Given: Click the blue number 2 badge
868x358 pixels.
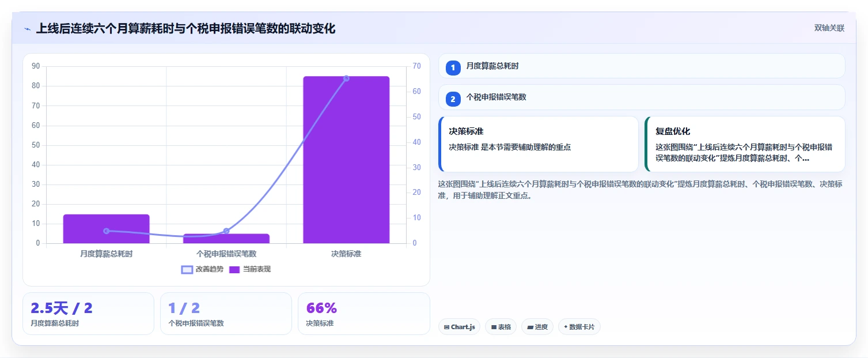Looking at the screenshot, I should 453,99.
